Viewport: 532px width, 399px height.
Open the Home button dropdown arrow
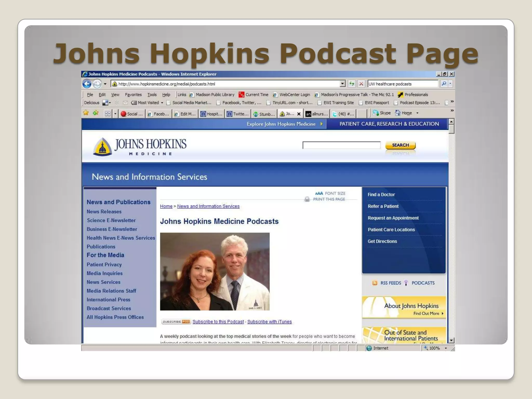pos(417,113)
